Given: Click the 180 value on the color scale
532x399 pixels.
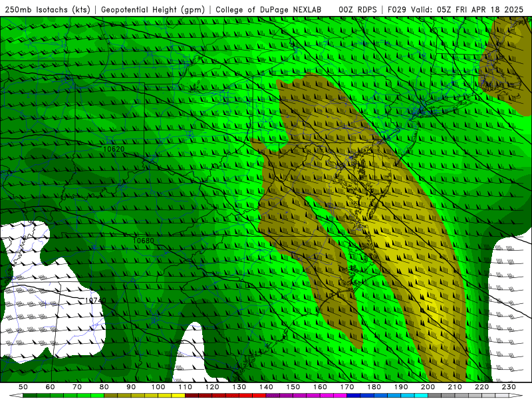Looking at the screenshot, I should click(374, 387).
